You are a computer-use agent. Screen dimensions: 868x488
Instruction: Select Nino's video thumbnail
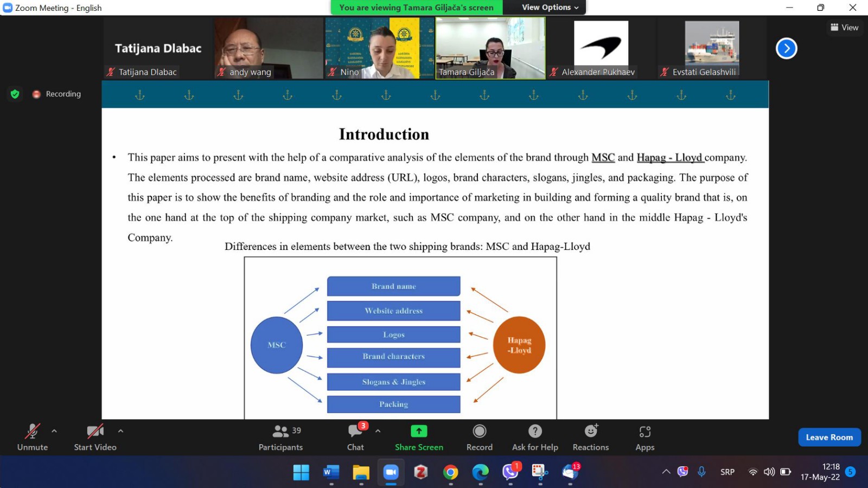380,48
